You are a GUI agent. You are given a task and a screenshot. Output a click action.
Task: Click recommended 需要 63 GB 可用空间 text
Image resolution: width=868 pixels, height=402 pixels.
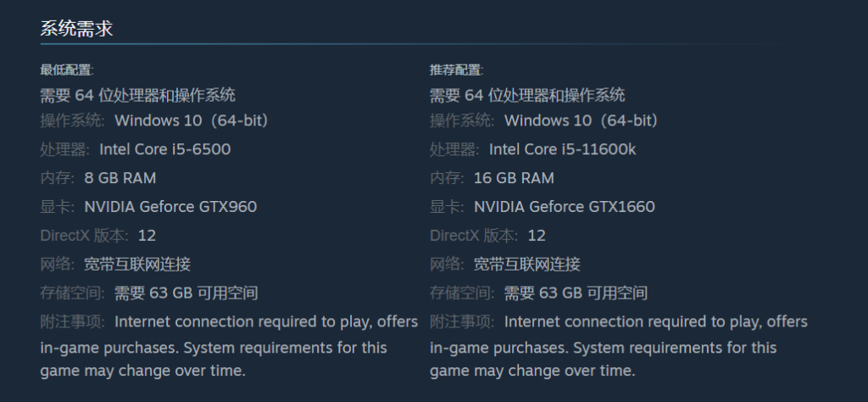click(576, 293)
